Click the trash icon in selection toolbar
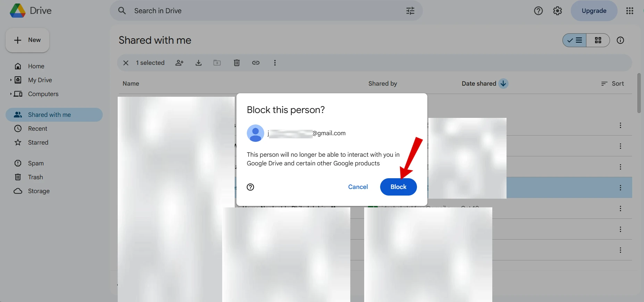The width and height of the screenshot is (644, 302). point(236,63)
